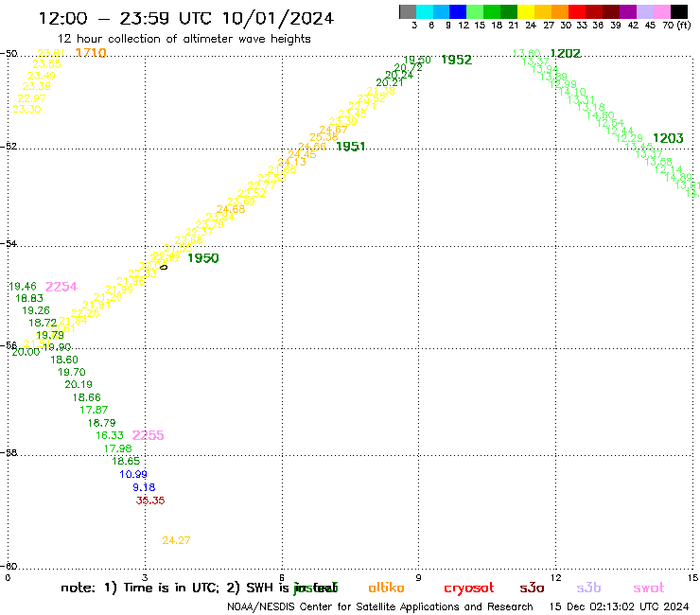Click the 'NOAA/NESDIS Center for Satellite Applications and Research' credit

point(380,606)
